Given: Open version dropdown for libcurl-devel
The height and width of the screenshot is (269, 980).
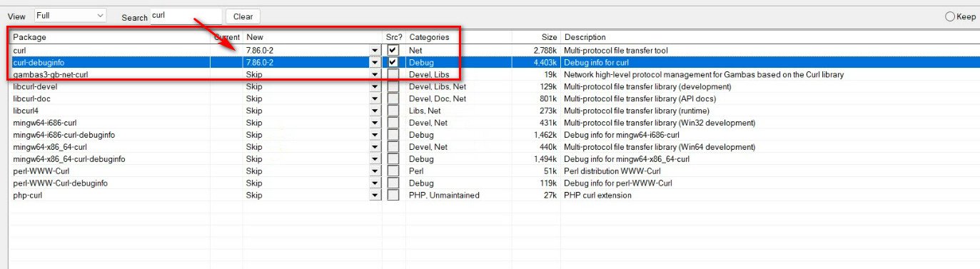Looking at the screenshot, I should point(375,87).
